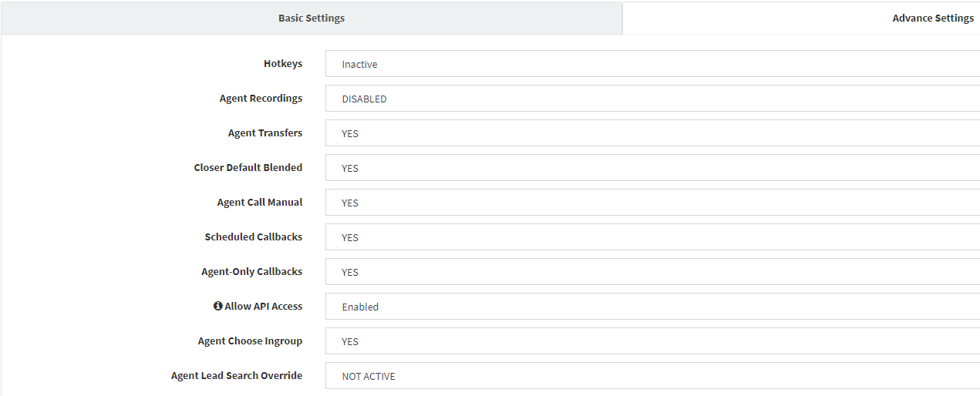Viewport: 980px width, 396px height.
Task: Click the Closer Default Blended label
Action: [x=248, y=168]
